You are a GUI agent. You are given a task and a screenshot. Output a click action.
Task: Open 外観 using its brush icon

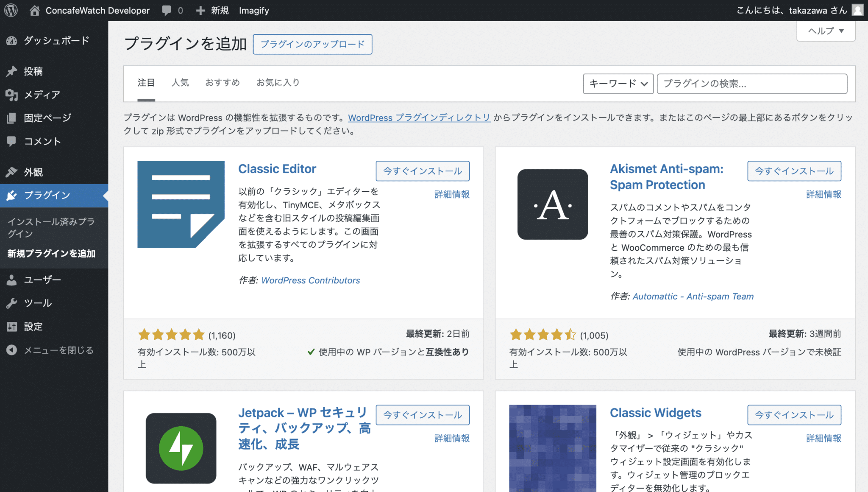pos(12,172)
